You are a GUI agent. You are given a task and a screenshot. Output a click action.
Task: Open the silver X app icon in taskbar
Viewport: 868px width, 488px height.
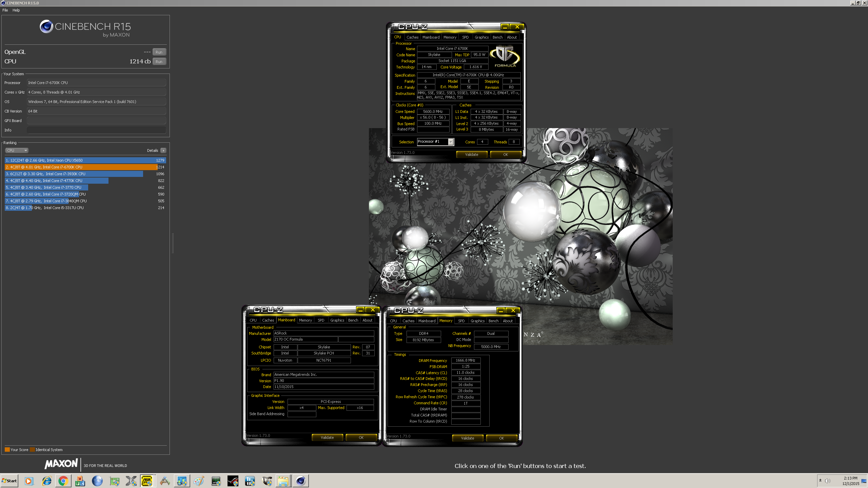pyautogui.click(x=131, y=481)
